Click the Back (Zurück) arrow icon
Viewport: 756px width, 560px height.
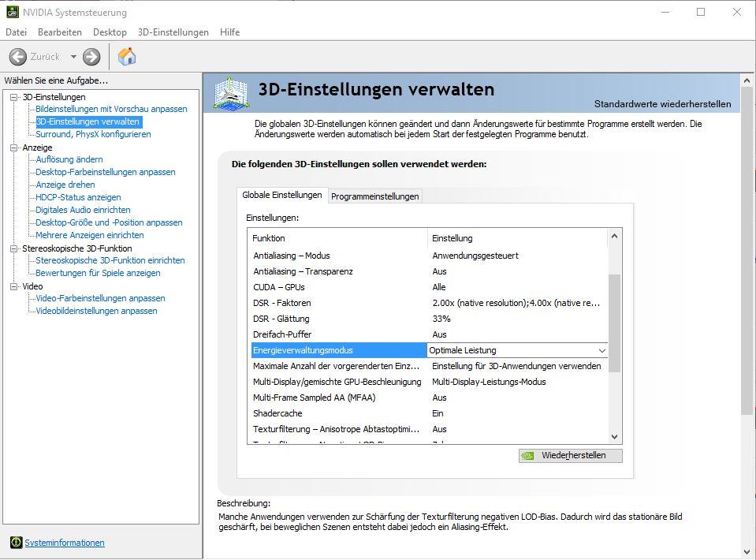[18, 57]
